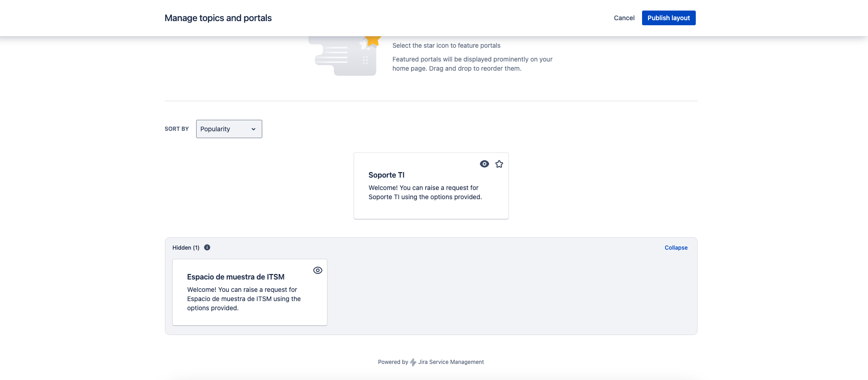Click the Manage topics and portals heading
This screenshot has width=868, height=380.
tap(218, 18)
